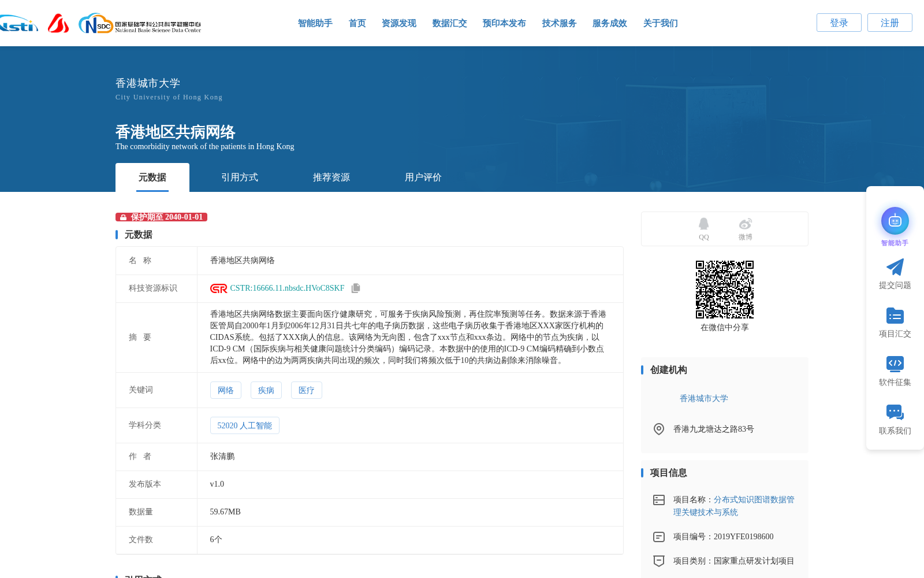Click lock icon in protection badge
The width and height of the screenshot is (924, 578).
pos(123,217)
